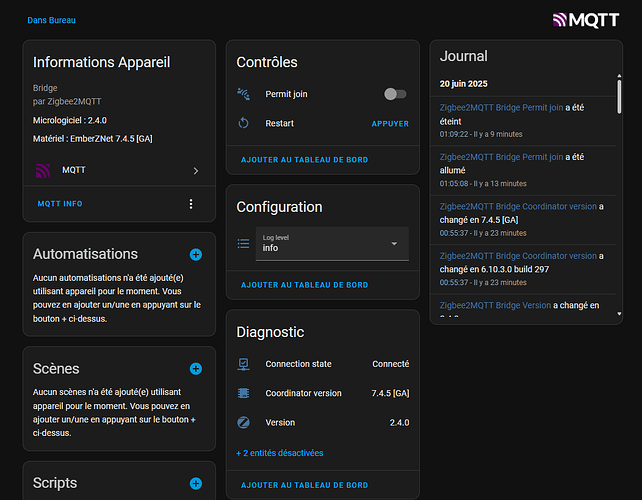The width and height of the screenshot is (642, 500).
Task: Open Permit join link in 'éteint' log entry
Action: tap(501, 107)
